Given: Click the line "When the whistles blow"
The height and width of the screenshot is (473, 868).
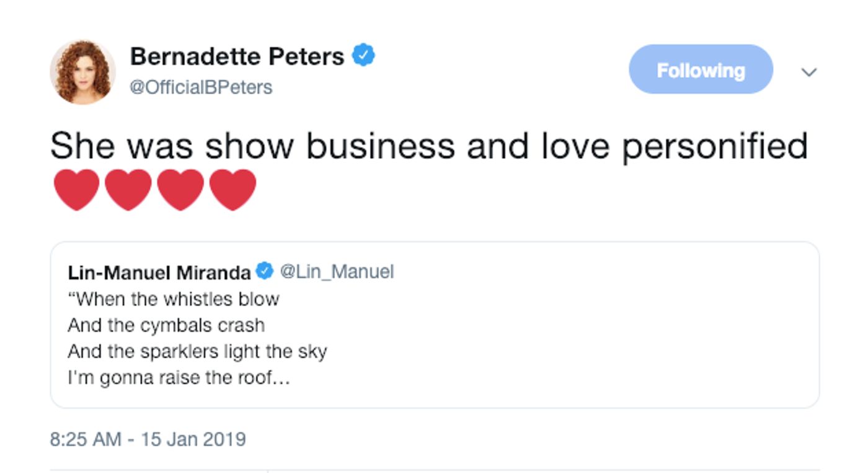Looking at the screenshot, I should point(174,299).
